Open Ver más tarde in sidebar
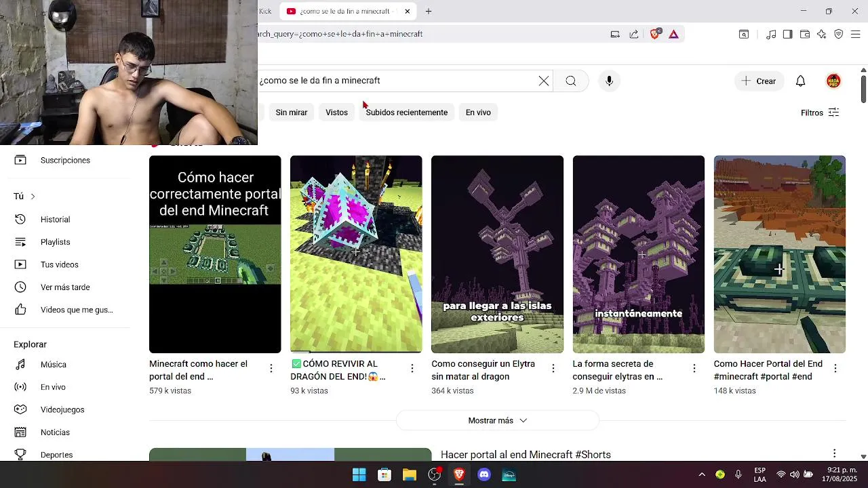Viewport: 868px width, 488px height. [65, 287]
